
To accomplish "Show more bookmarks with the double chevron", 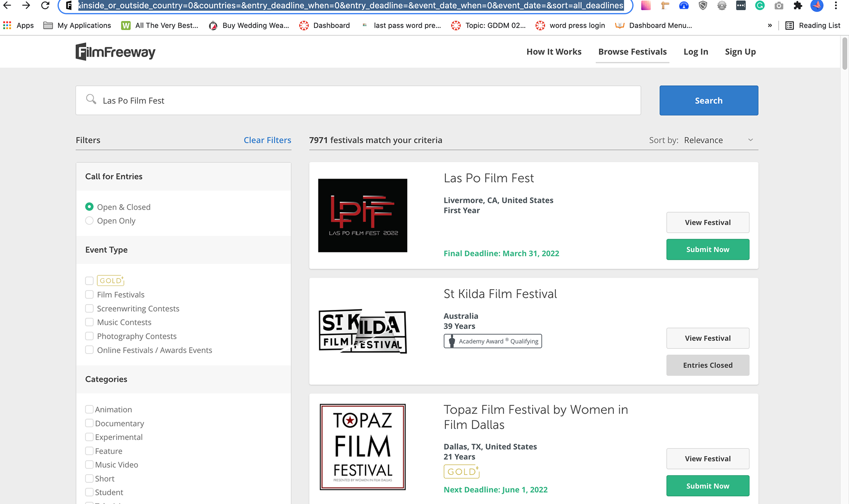I will pyautogui.click(x=770, y=25).
